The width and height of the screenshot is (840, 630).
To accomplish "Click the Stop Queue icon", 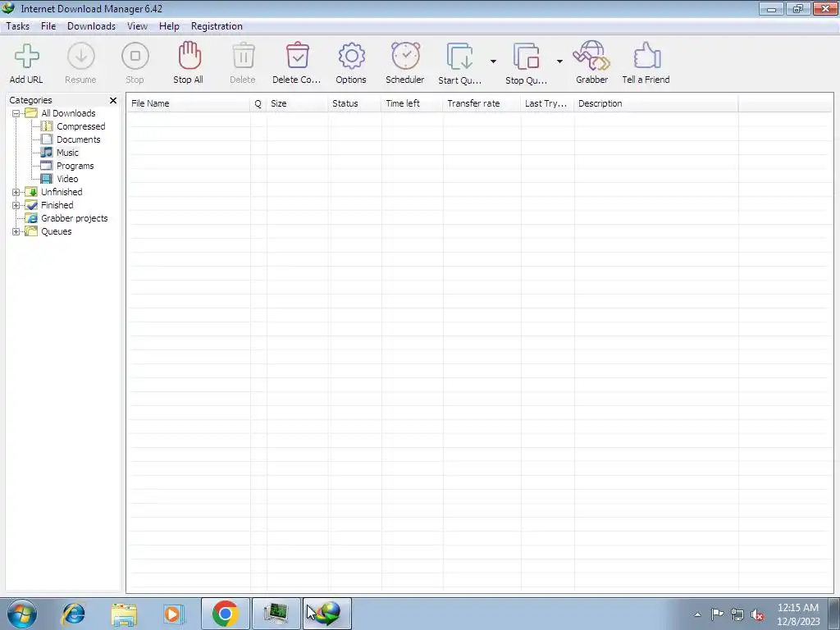I will pyautogui.click(x=526, y=57).
